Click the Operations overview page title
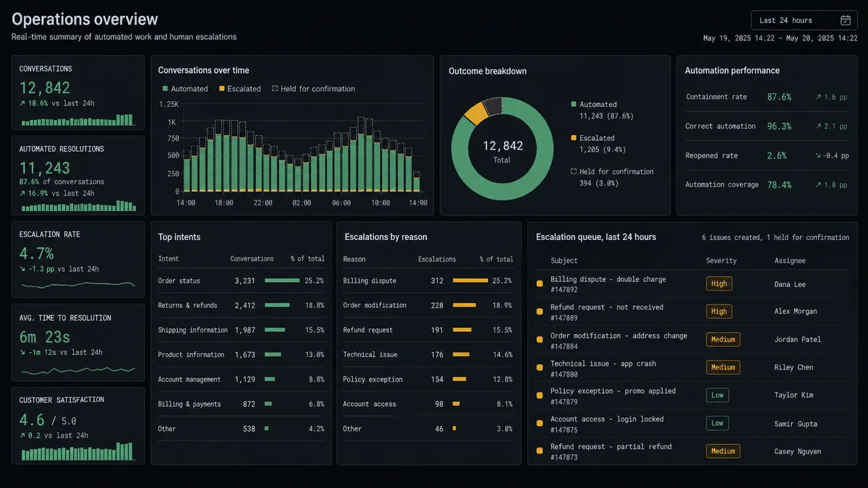This screenshot has width=868, height=488. 85,20
